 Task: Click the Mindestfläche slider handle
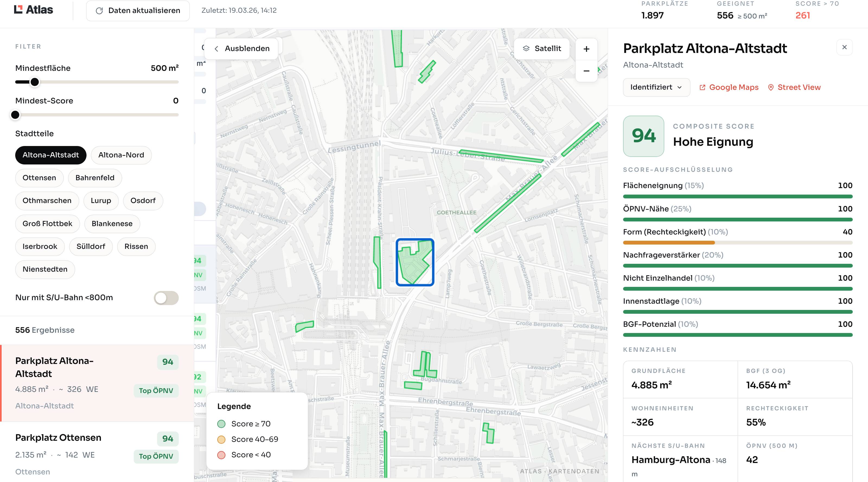[35, 82]
